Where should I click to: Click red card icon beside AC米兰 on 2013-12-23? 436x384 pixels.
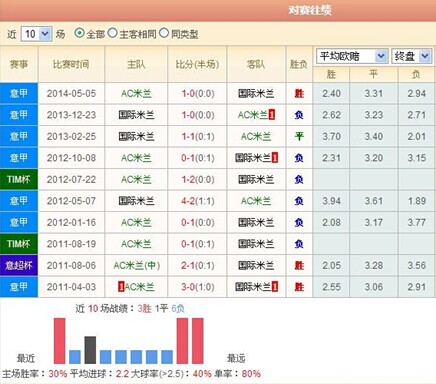click(x=272, y=115)
